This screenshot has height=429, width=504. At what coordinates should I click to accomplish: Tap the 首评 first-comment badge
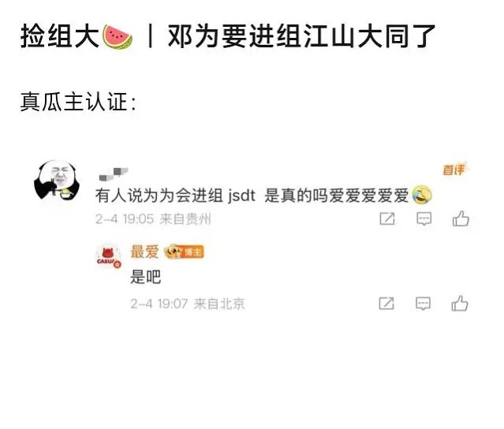[454, 170]
